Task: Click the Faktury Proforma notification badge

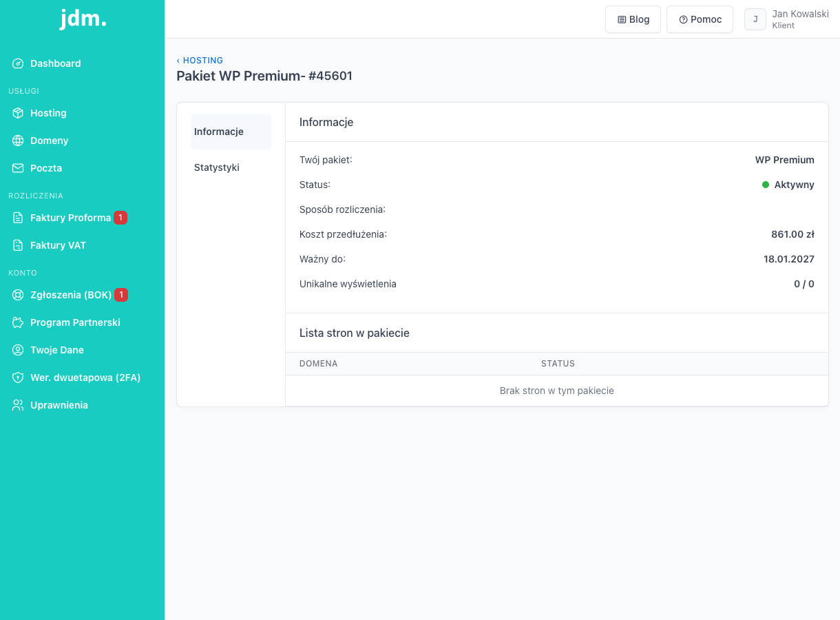Action: coord(120,218)
